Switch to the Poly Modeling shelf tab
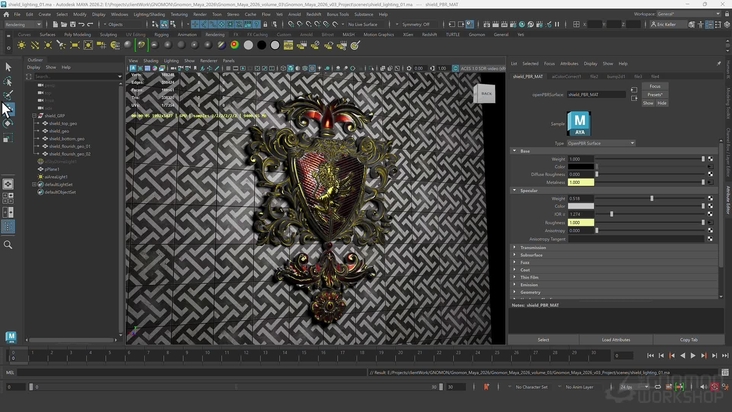The height and width of the screenshot is (412, 732). click(77, 34)
